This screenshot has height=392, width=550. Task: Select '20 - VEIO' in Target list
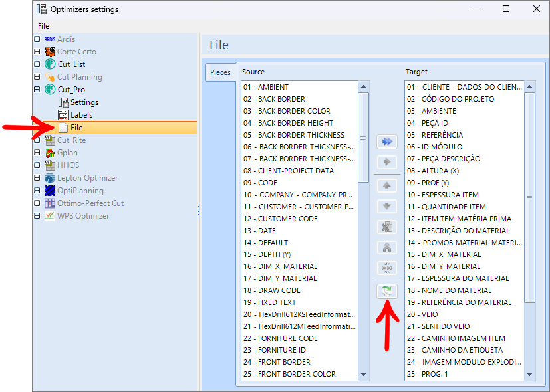(x=464, y=314)
